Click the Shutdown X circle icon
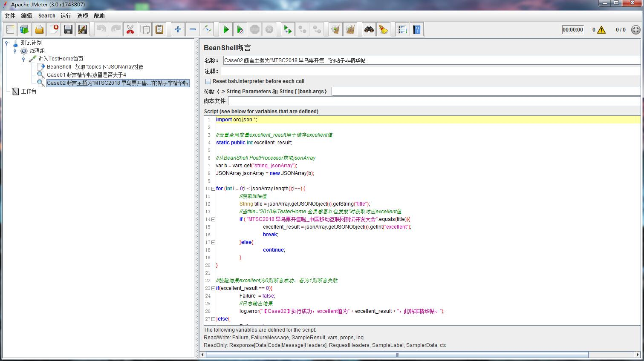The image size is (644, 361). point(269,29)
